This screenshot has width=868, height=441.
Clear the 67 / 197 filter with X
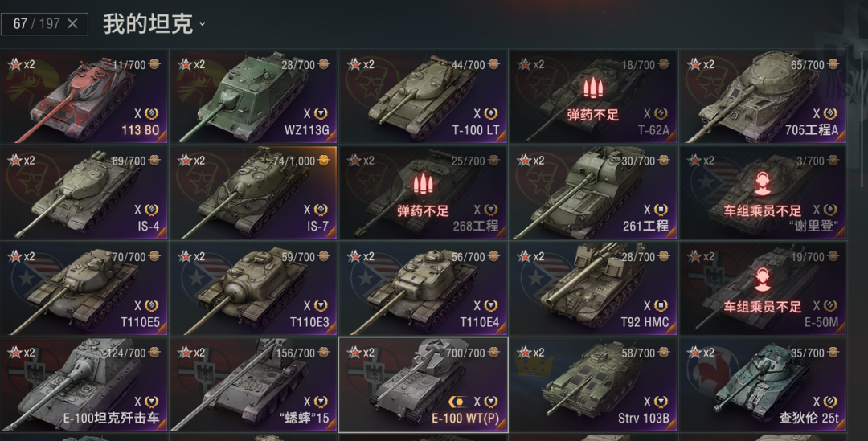(x=72, y=24)
